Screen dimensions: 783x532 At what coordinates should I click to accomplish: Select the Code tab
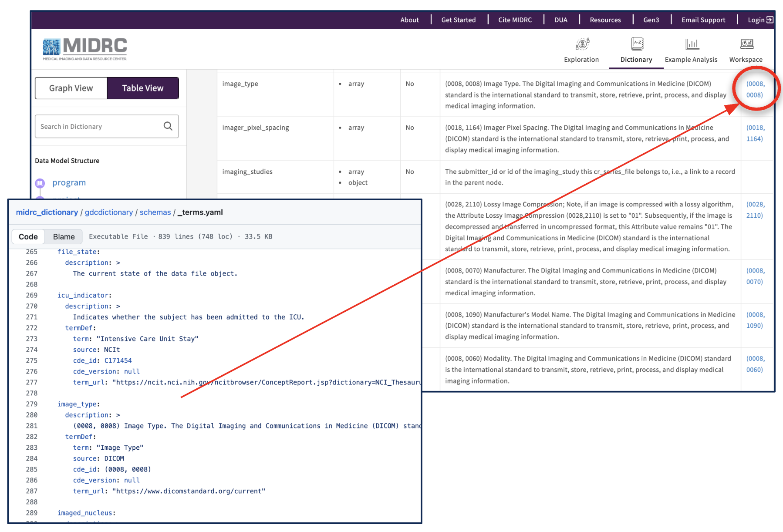coord(28,236)
